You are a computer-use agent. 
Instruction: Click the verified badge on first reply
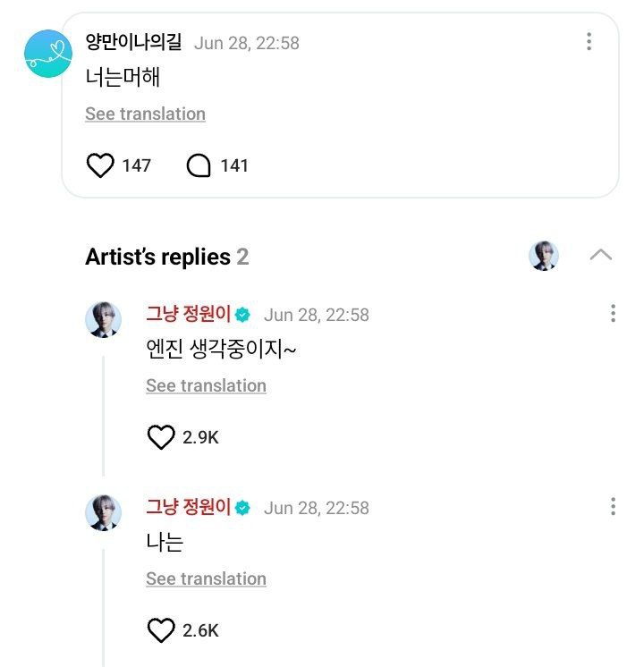242,315
